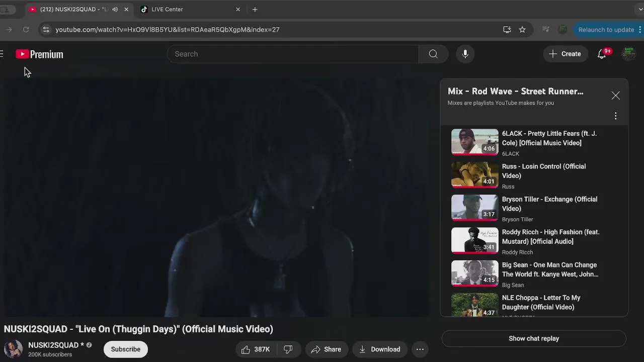Click the search magnifier button

pyautogui.click(x=433, y=54)
